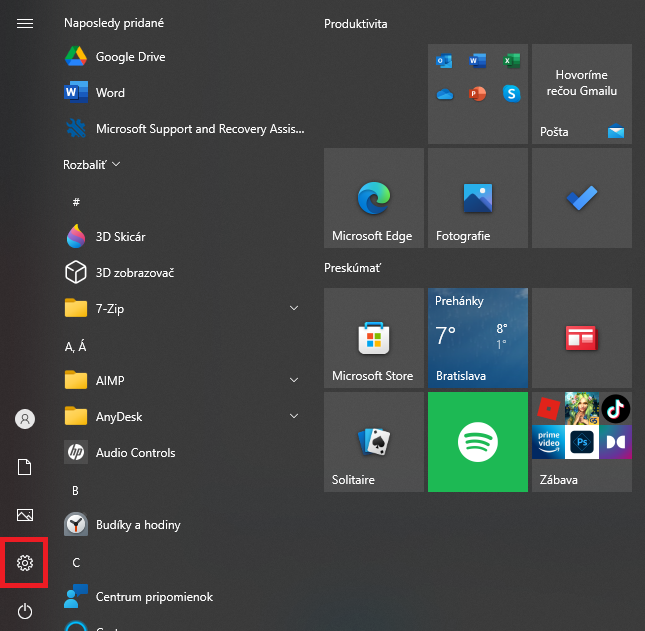Viewport: 645px width, 631px height.
Task: Open Documents from the Start sidebar
Action: [25, 467]
